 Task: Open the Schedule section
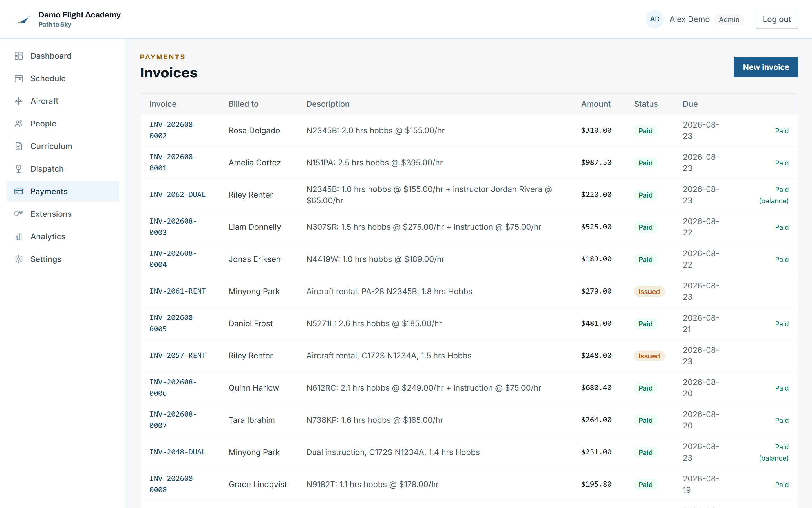pos(63,78)
